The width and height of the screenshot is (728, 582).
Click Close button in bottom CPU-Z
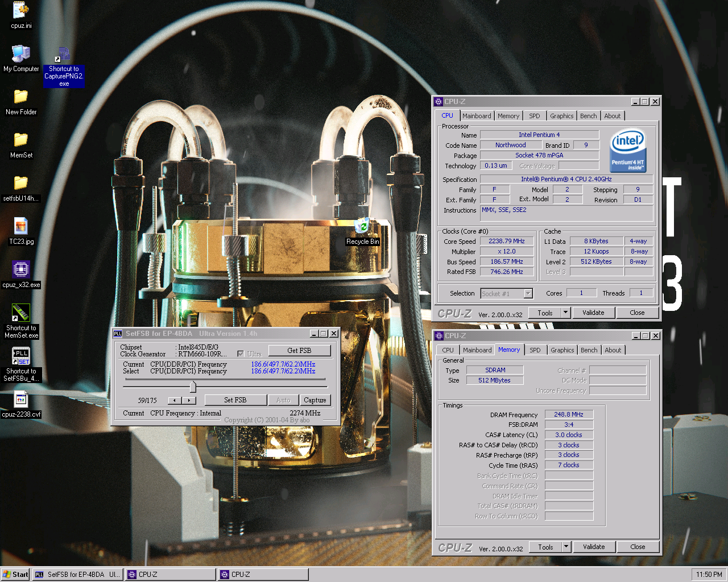pos(638,547)
